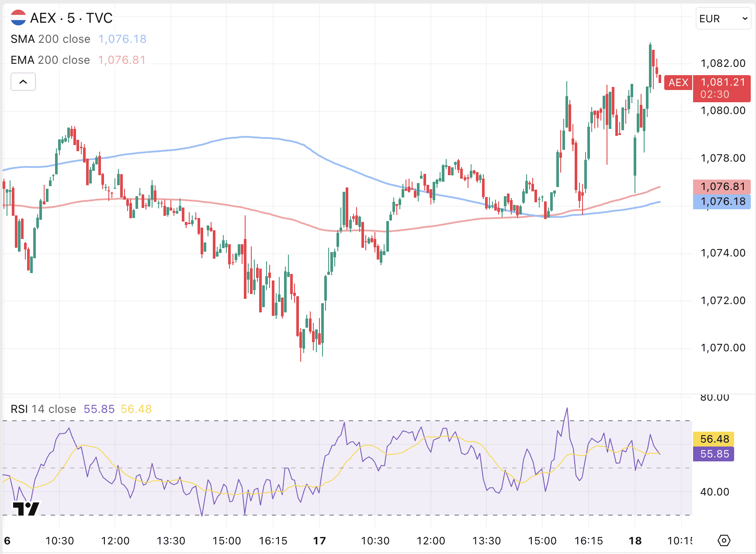Click the current price 1,081.21 countdown label

(722, 88)
